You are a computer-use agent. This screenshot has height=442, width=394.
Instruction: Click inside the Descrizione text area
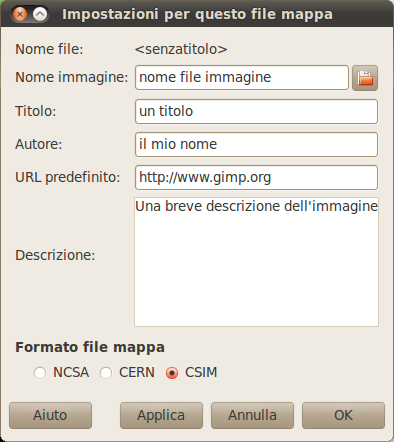(x=256, y=262)
